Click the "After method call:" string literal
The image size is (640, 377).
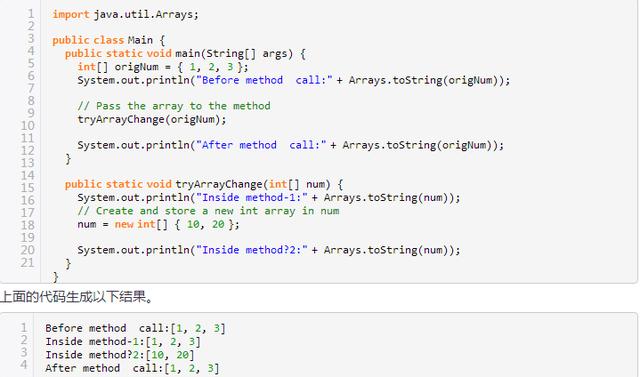pos(261,145)
